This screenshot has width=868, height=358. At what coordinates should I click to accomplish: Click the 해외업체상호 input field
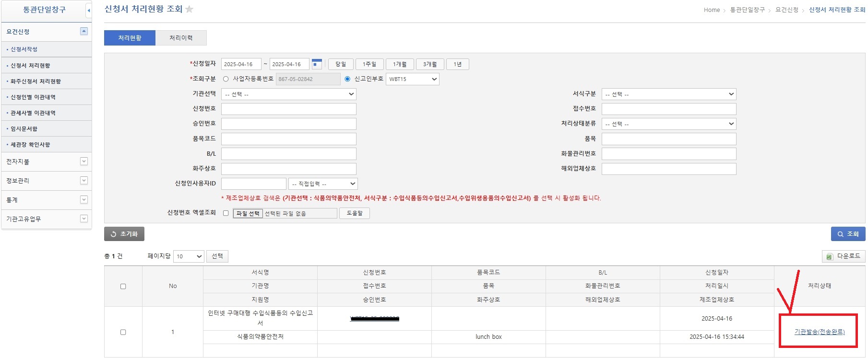(x=669, y=169)
